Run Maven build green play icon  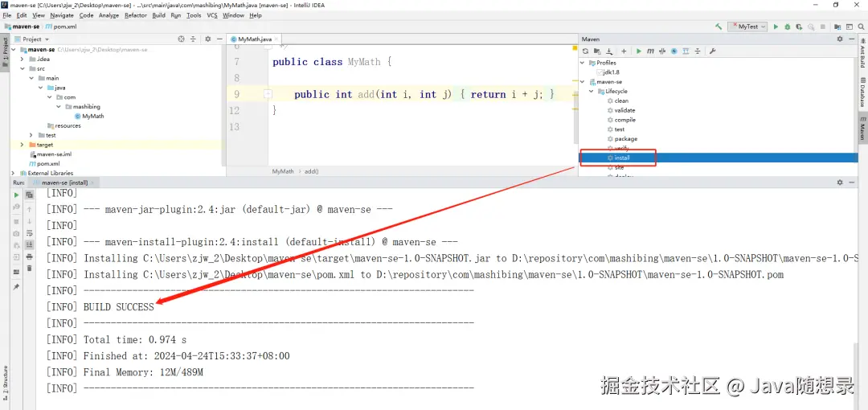click(639, 51)
